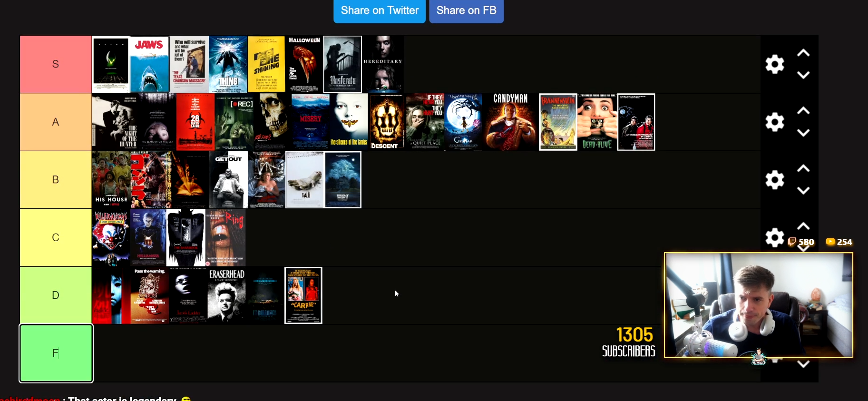Click the Frankenstein poster
This screenshot has height=401, width=868.
click(558, 122)
